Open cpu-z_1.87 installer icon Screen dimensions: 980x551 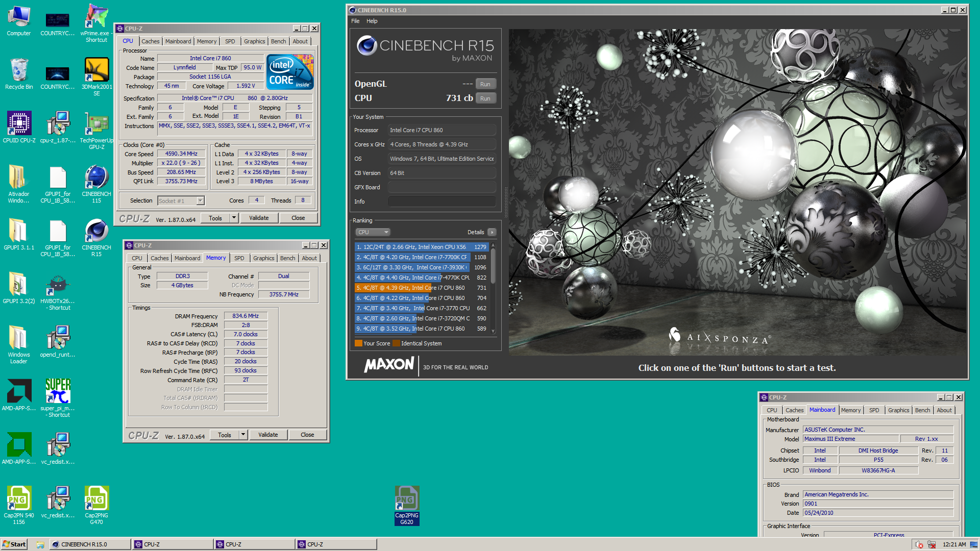[x=58, y=128]
